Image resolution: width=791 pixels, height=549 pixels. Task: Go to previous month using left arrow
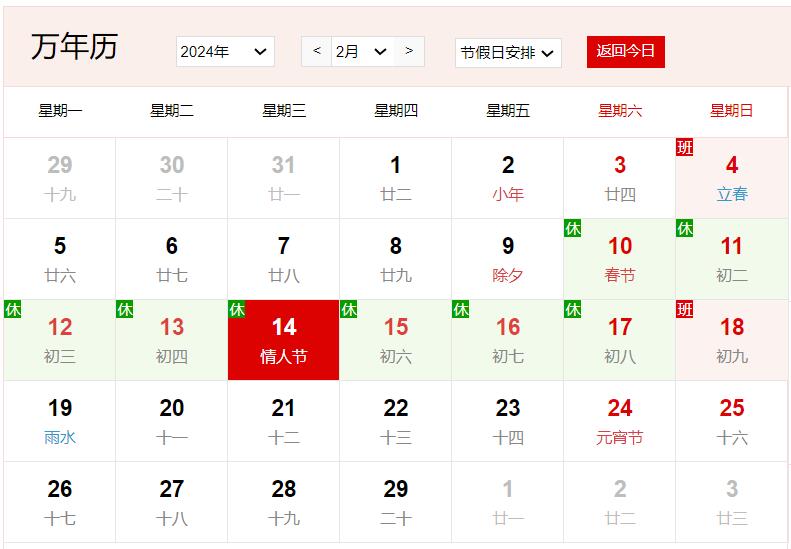click(317, 51)
